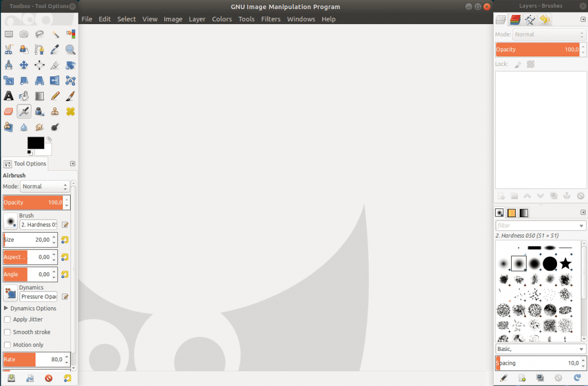
Task: Click the black foreground color swatch
Action: point(36,142)
